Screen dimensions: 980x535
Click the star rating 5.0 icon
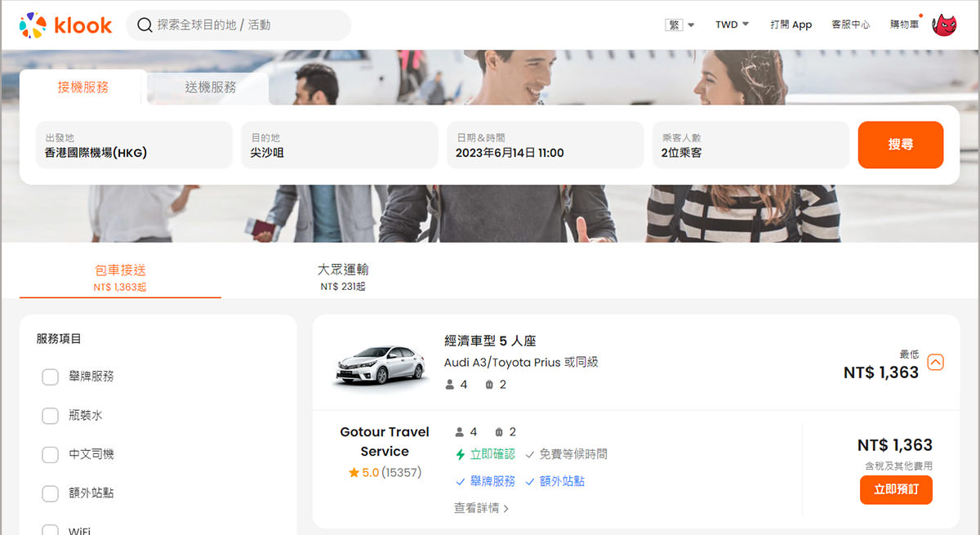[x=354, y=472]
